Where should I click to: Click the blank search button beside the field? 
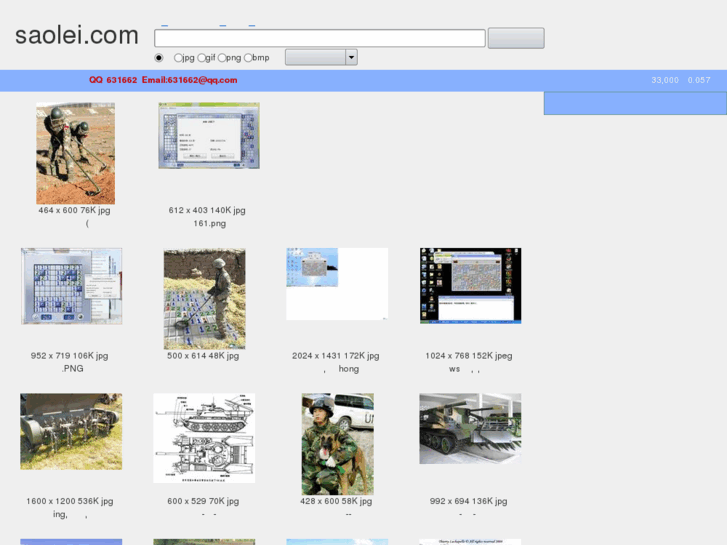[516, 38]
